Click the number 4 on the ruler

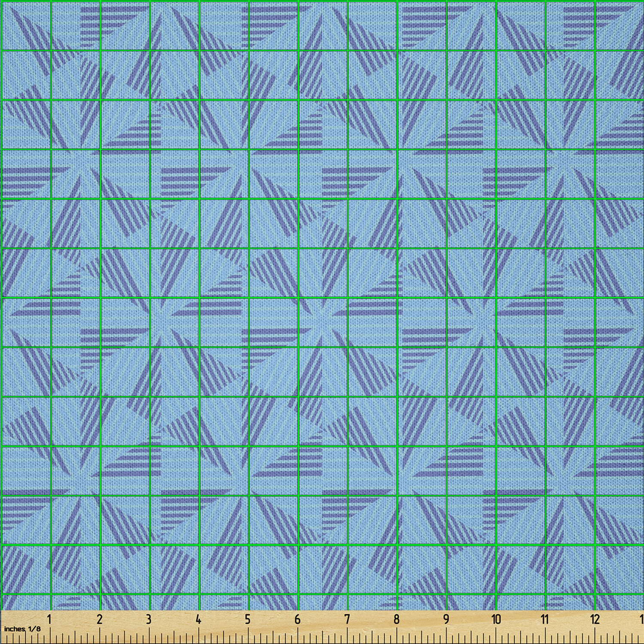point(198,619)
